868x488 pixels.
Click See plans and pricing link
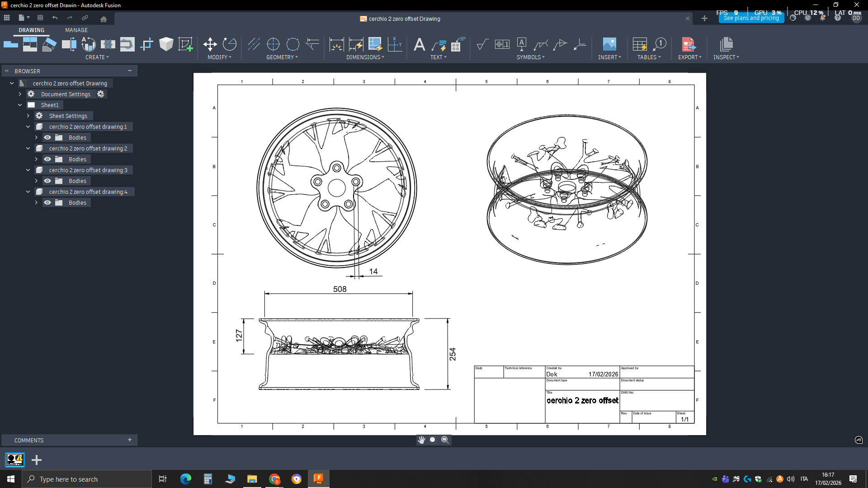[751, 19]
